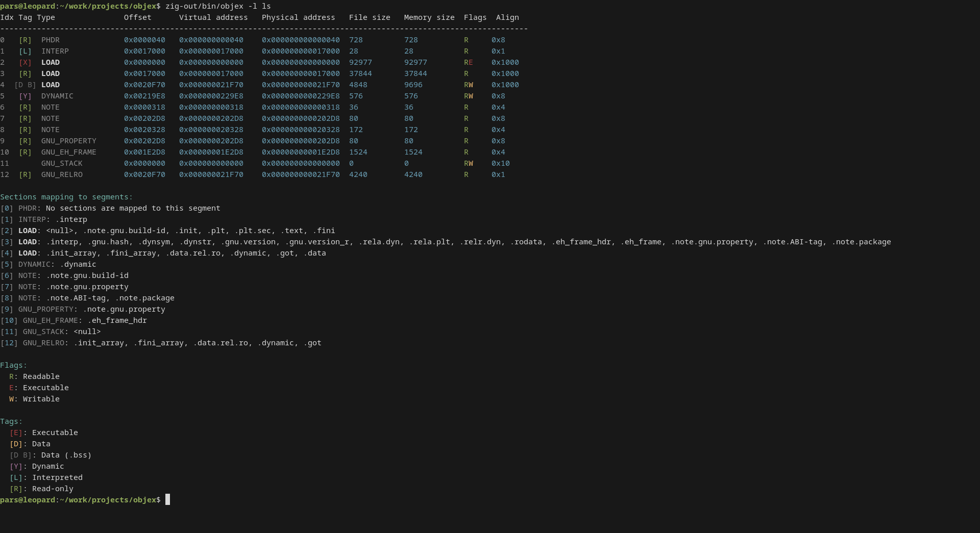Click 'No sections are mapped to this segment'
Screen dimensions: 980x533
click(133, 208)
